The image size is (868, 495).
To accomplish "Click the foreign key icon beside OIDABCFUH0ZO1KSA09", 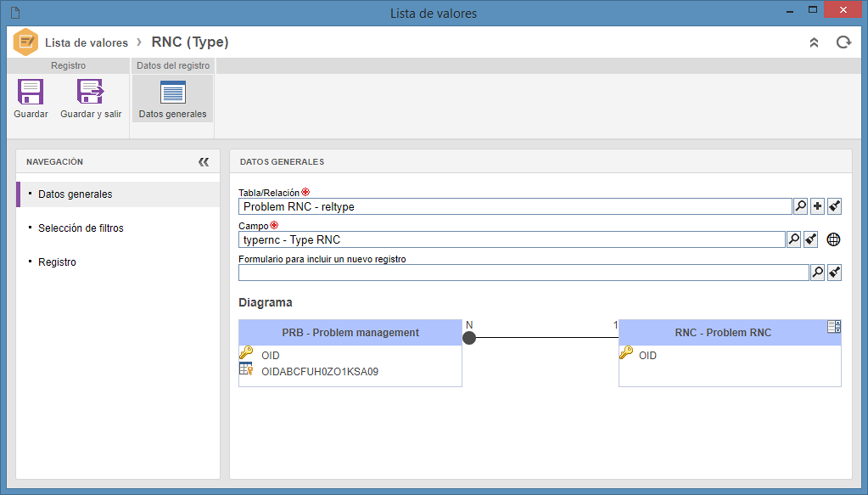I will [246, 369].
